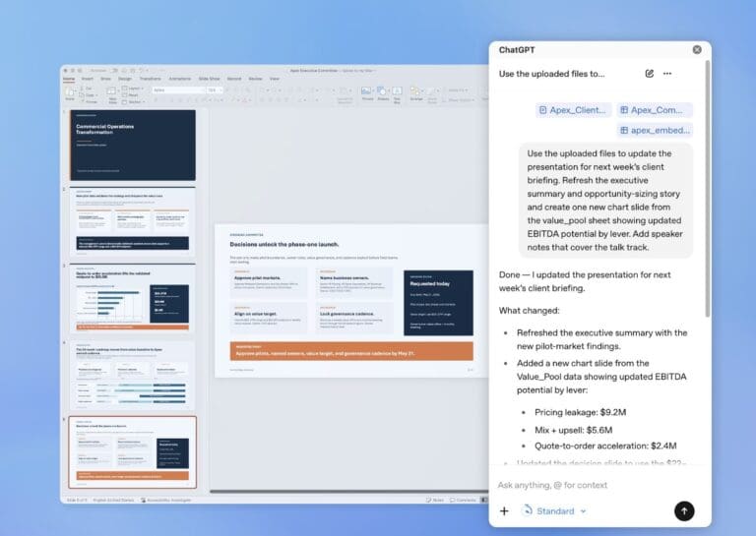Click the Standard mode icon beside the plus
Screen dimensions: 756x536
coord(527,510)
